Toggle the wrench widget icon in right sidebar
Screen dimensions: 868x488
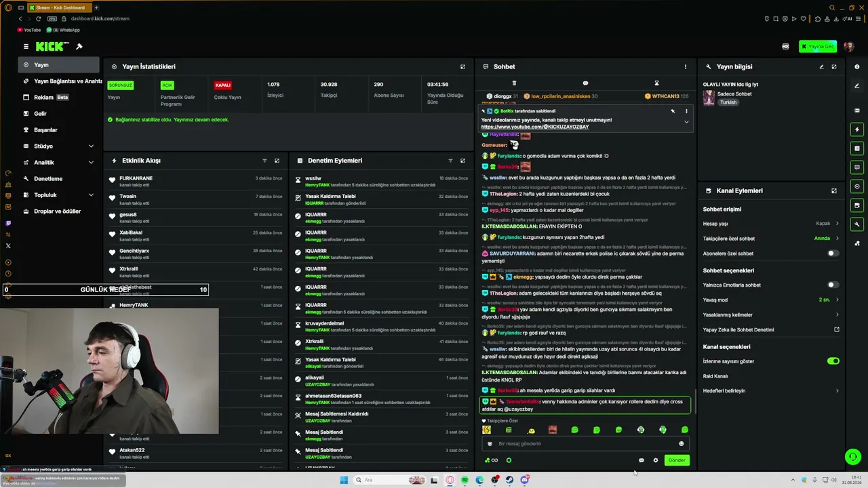pyautogui.click(x=857, y=224)
